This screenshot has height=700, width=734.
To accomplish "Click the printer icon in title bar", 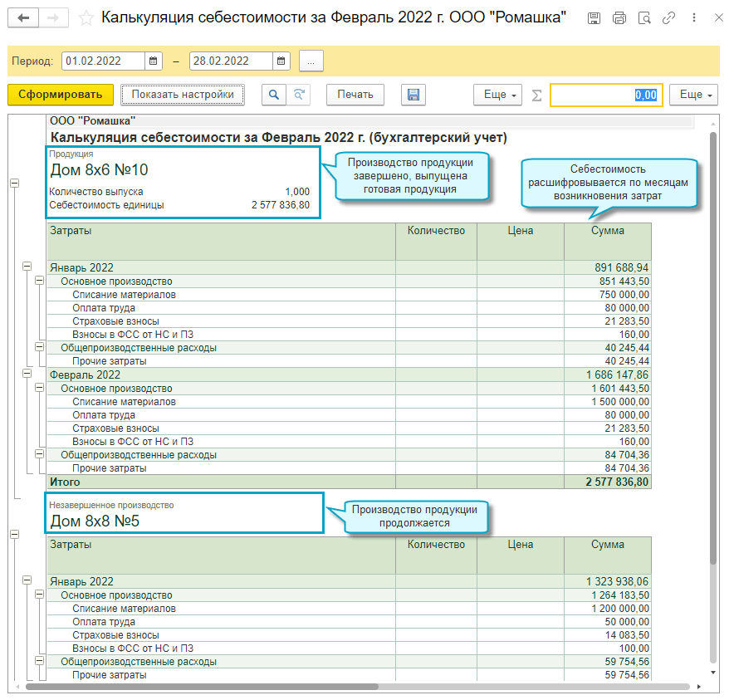I will point(619,18).
